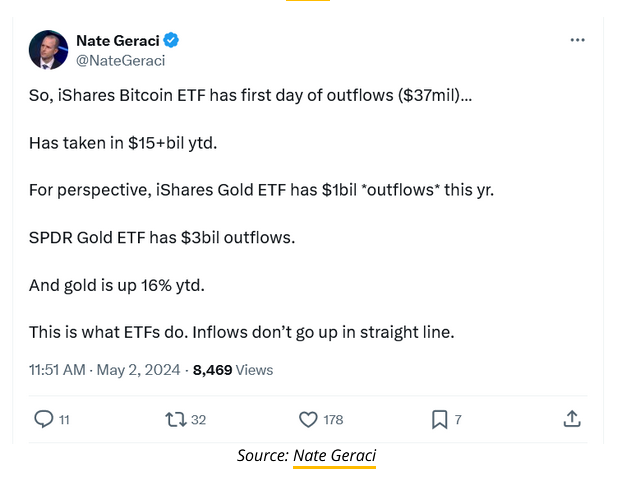Open the Nate Geraci display name
Image resolution: width=638 pixels, height=485 pixels.
point(117,40)
